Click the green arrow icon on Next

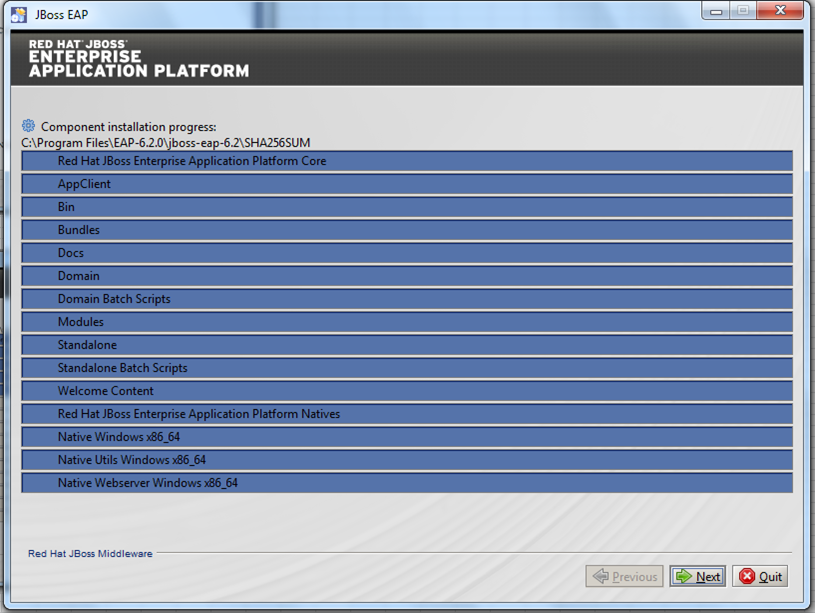(683, 576)
